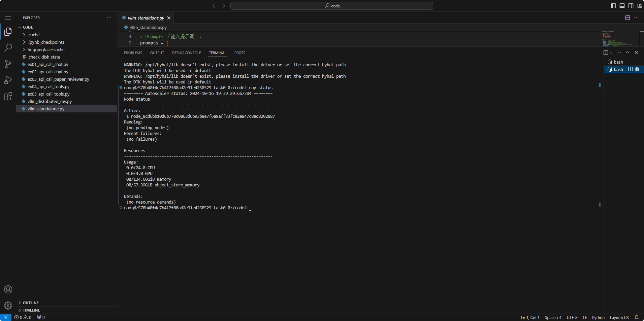Open the notifications bell
The width and height of the screenshot is (644, 321).
click(x=637, y=317)
